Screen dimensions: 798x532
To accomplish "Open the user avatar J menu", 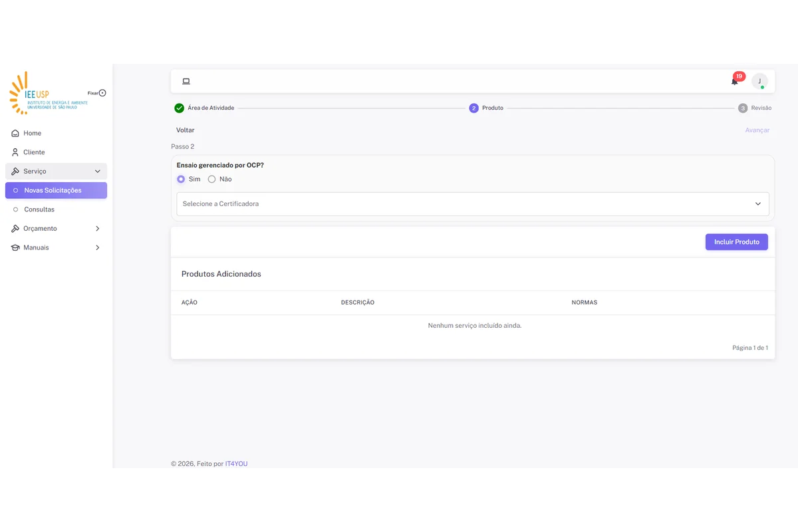I will [759, 81].
